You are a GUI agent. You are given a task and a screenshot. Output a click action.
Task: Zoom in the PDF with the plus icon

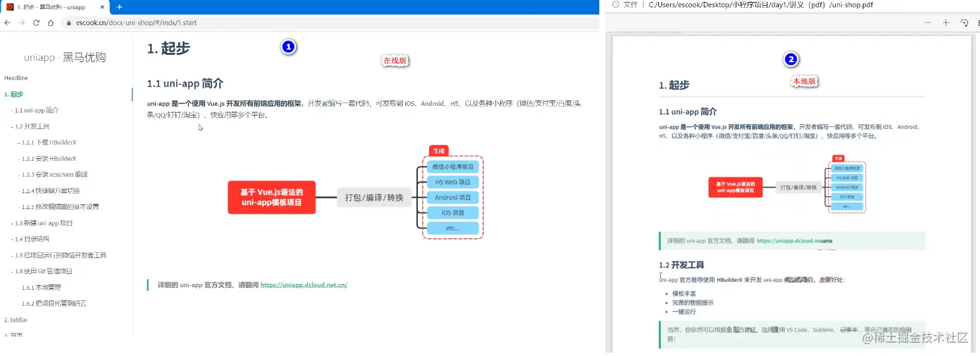coord(946,22)
